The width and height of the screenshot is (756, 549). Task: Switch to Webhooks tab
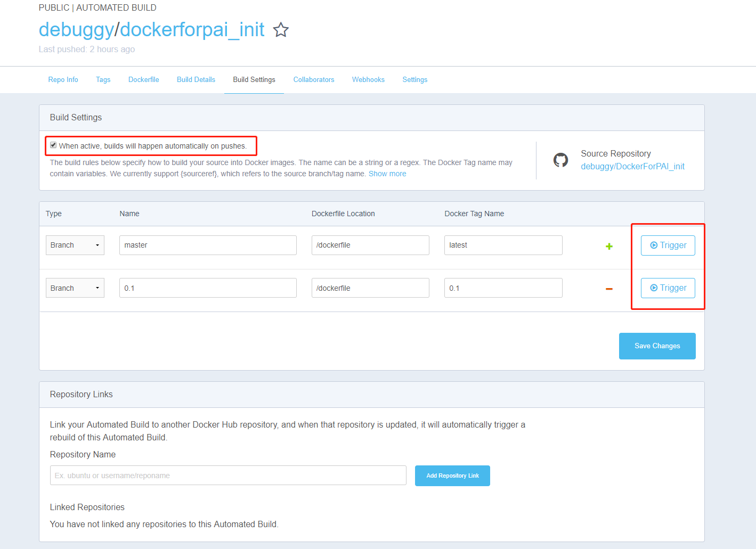[368, 79]
